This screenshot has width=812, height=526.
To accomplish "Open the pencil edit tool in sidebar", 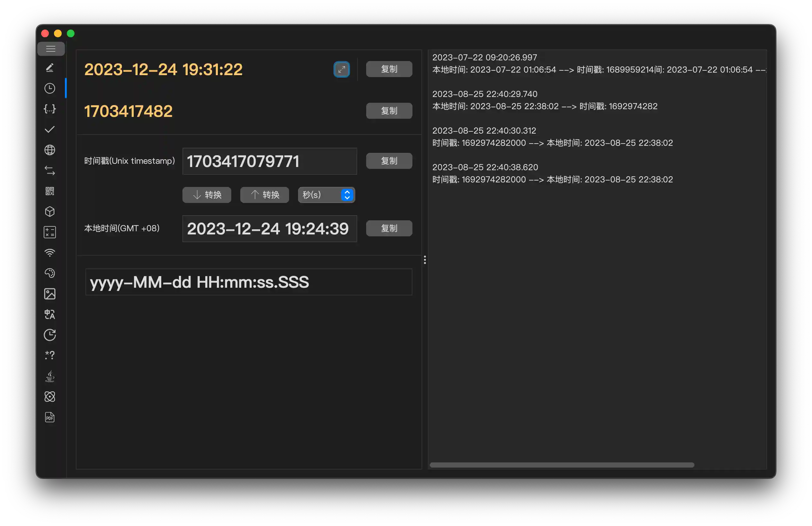I will pos(50,68).
